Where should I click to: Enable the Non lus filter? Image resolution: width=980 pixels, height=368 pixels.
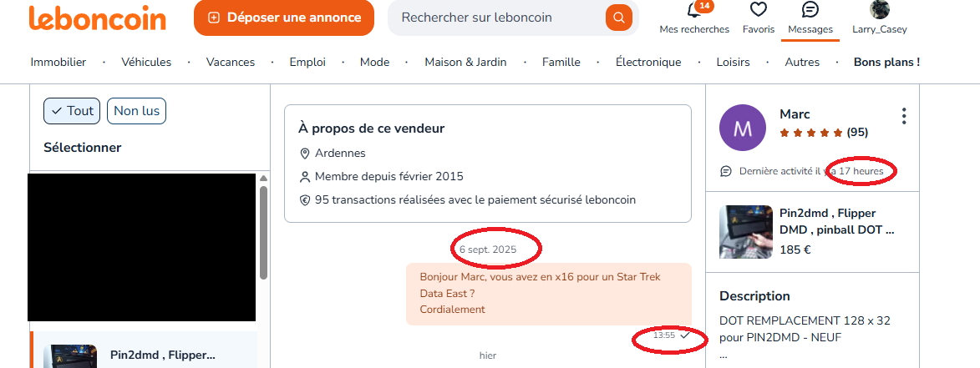136,111
